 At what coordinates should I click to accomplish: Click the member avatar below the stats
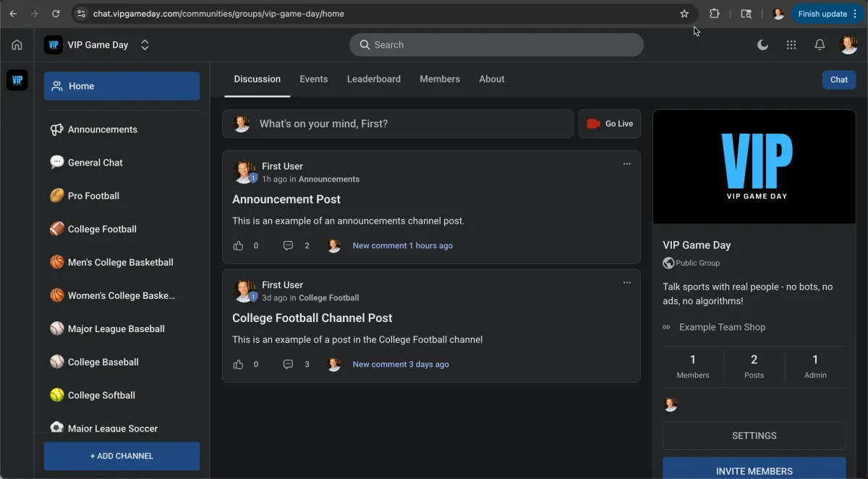click(x=671, y=404)
